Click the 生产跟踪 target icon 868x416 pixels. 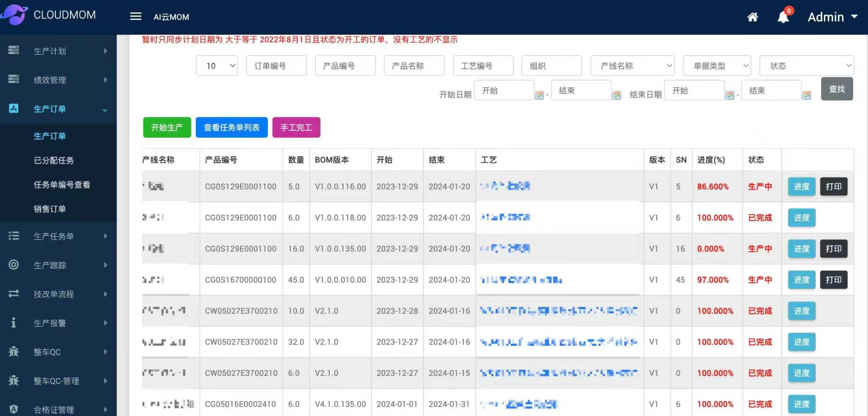(13, 265)
